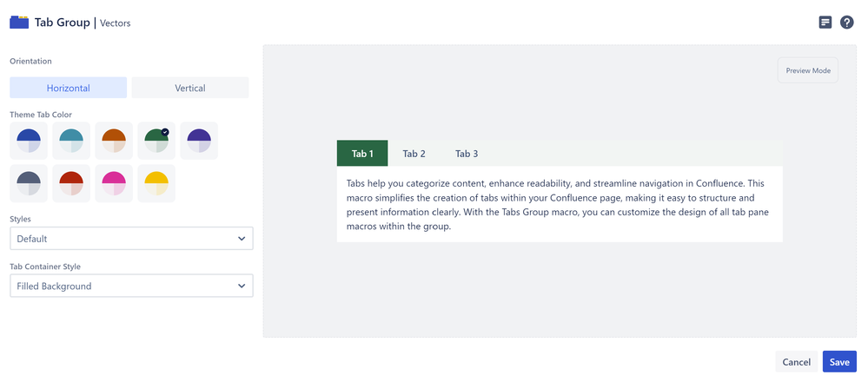
Task: Set orientation to Horizontal
Action: pyautogui.click(x=69, y=88)
